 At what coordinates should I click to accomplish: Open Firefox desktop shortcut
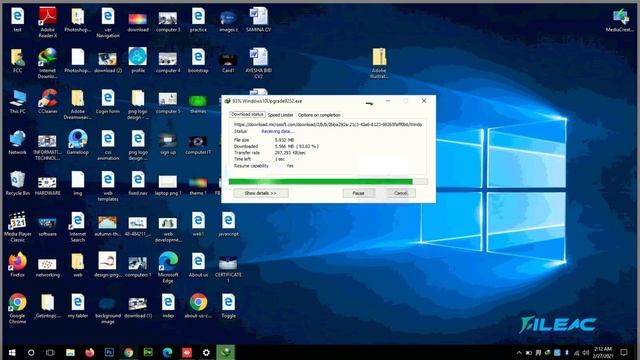(x=18, y=264)
